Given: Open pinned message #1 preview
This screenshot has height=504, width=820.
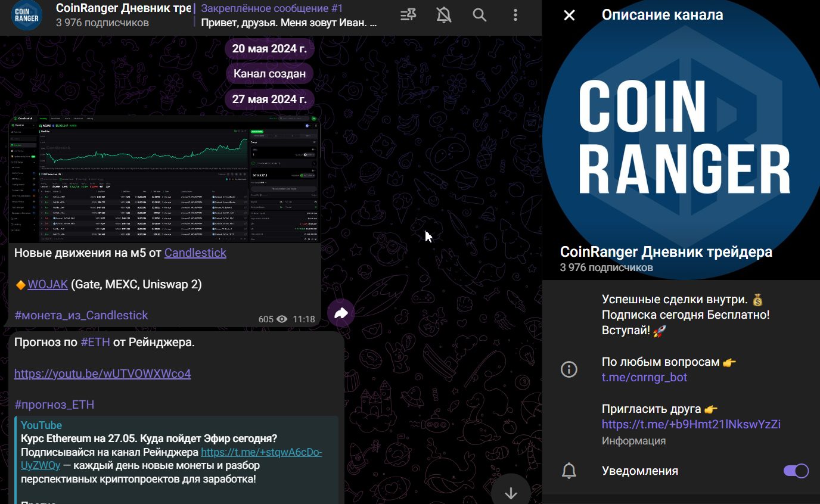Looking at the screenshot, I should pyautogui.click(x=289, y=16).
